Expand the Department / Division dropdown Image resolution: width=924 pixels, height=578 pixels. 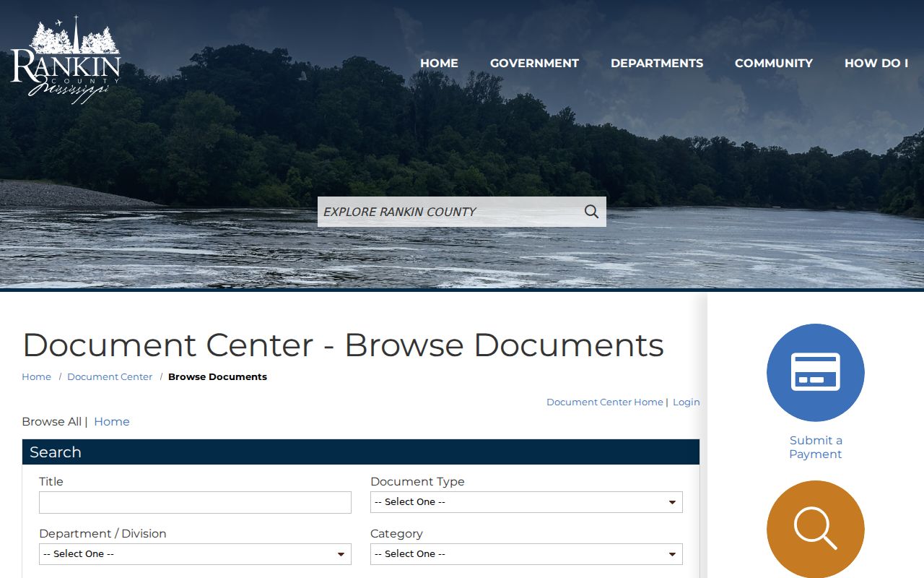195,554
